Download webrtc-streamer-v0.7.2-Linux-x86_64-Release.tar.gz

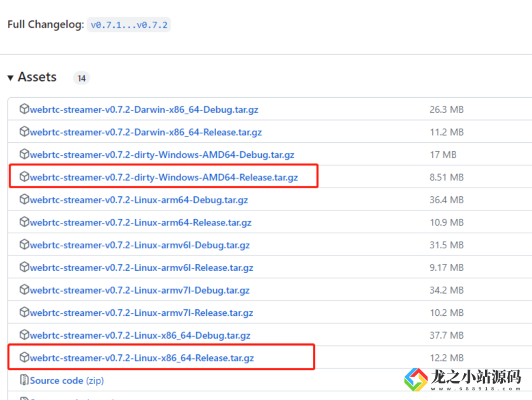142,358
